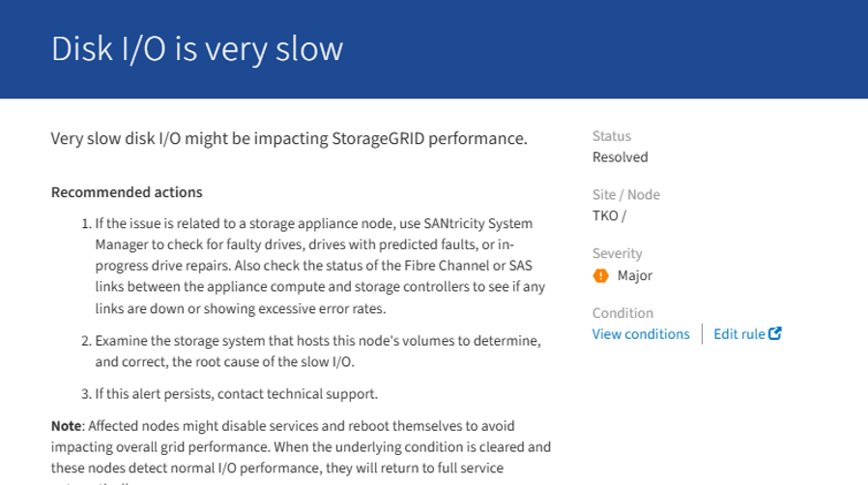The width and height of the screenshot is (868, 485).
Task: Click the Severity label
Action: pos(617,253)
